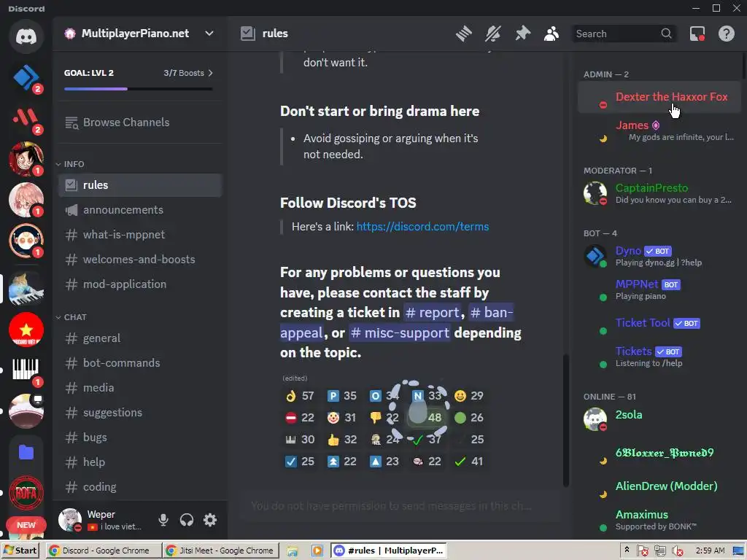This screenshot has height=560, width=747.
Task: Toggle the OK hand reaction with 57
Action: pos(300,396)
